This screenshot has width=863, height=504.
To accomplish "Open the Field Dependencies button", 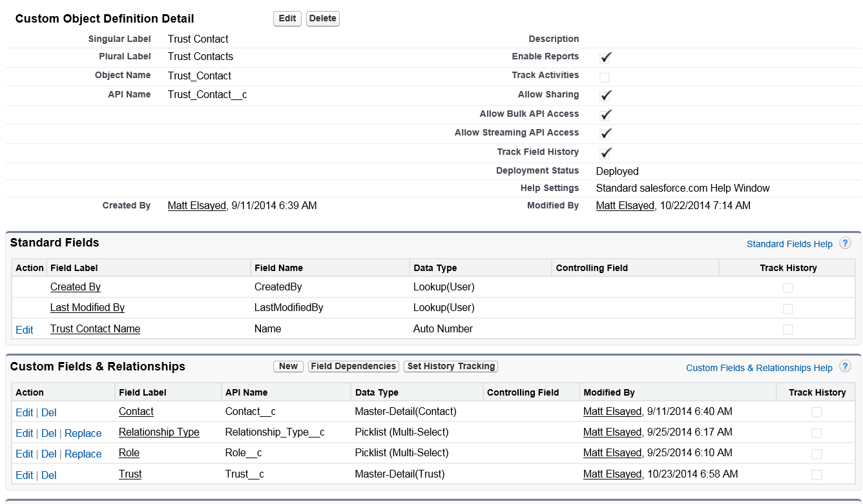I will 353,367.
